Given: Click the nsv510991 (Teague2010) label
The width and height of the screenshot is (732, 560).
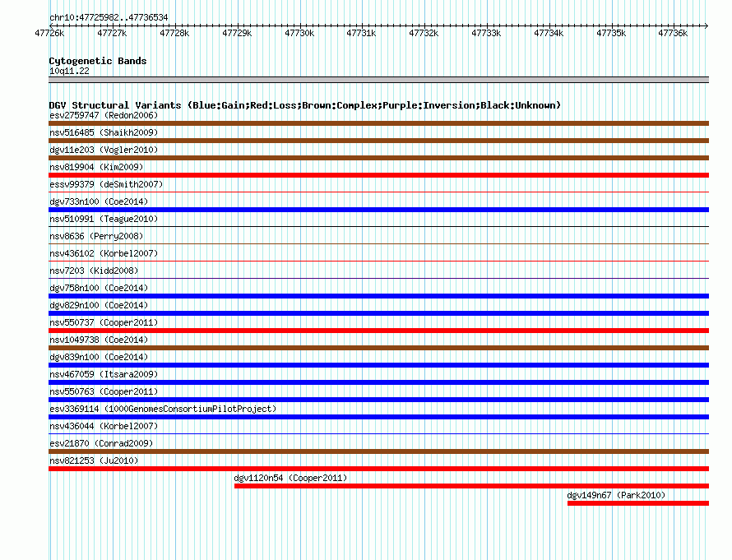Looking at the screenshot, I should 104,219.
